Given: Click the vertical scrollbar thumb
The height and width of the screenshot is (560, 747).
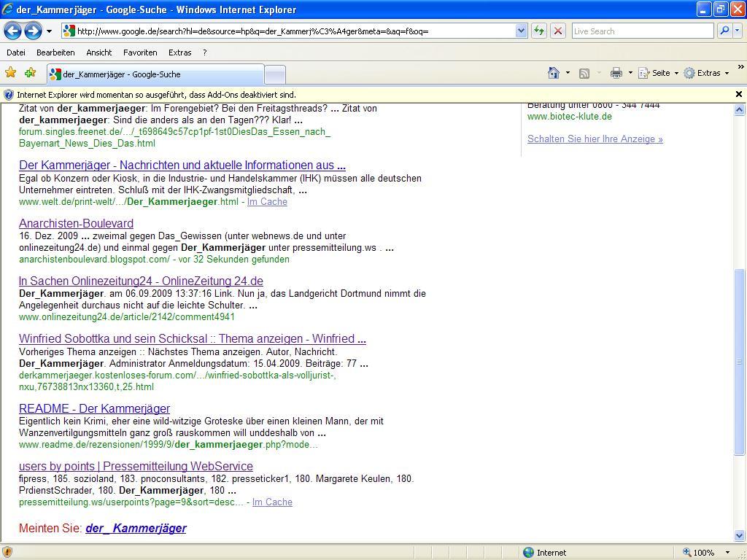Looking at the screenshot, I should [x=740, y=362].
